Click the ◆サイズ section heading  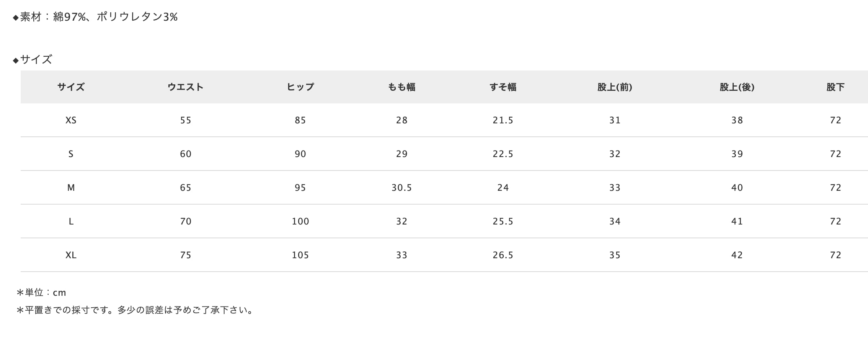tap(33, 60)
